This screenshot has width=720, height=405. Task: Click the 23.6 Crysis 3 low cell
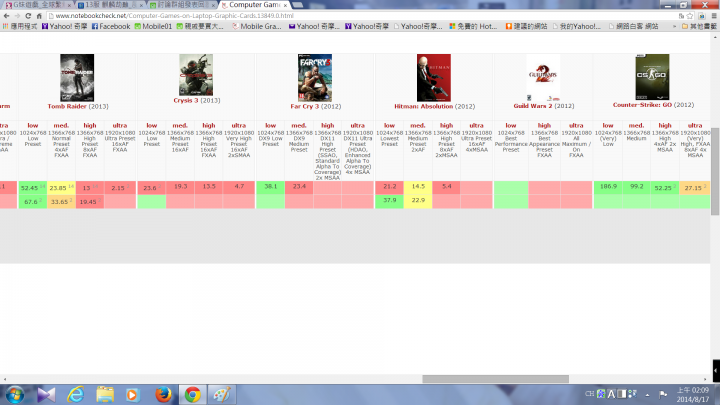[152, 188]
